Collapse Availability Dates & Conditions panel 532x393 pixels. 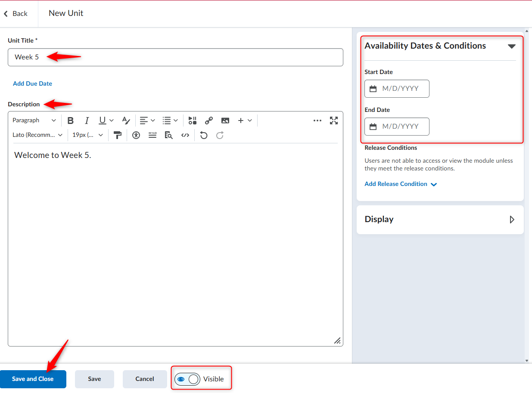pos(511,46)
